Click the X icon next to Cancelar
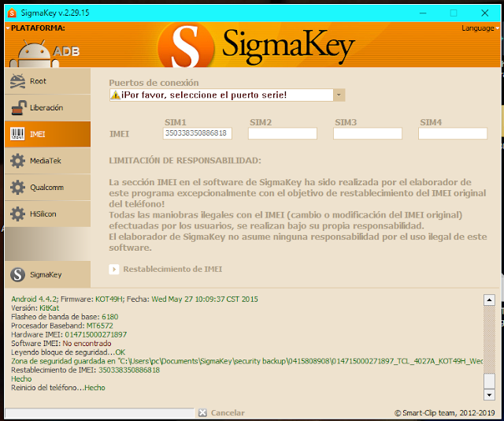The height and width of the screenshot is (421, 504). coord(202,412)
